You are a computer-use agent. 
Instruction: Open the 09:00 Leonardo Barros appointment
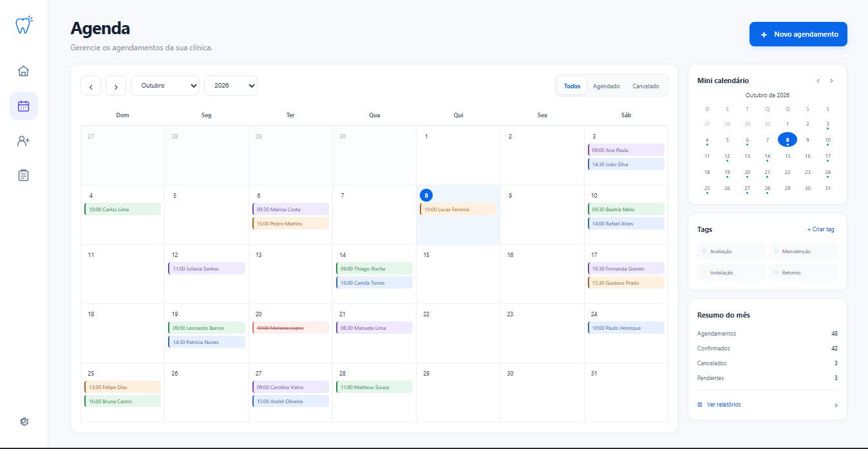click(x=207, y=328)
